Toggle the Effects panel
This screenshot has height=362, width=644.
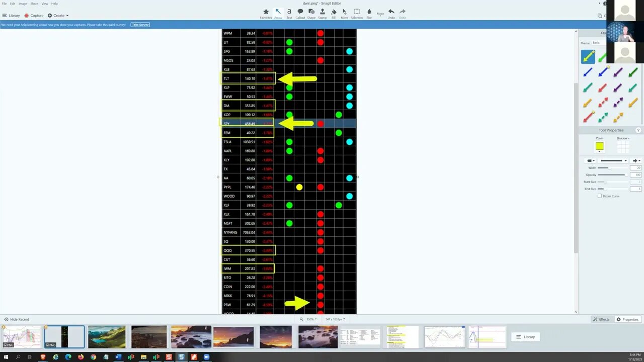(601, 319)
